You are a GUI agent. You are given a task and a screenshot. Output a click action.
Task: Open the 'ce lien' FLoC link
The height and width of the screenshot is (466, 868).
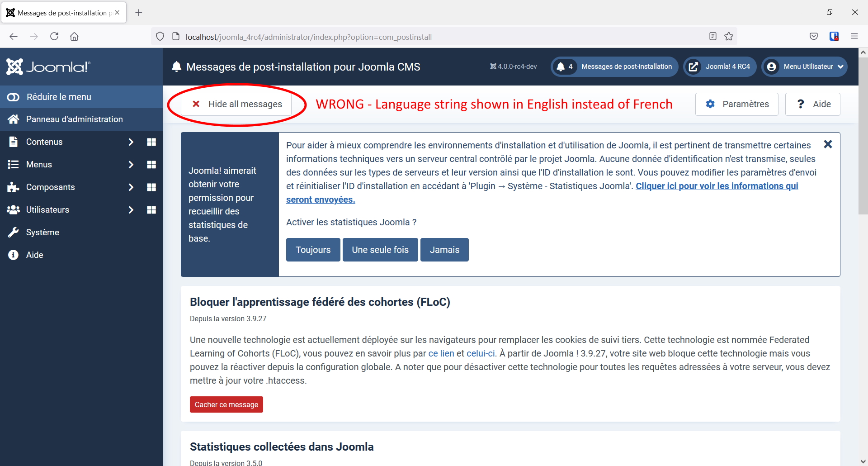[x=441, y=353]
